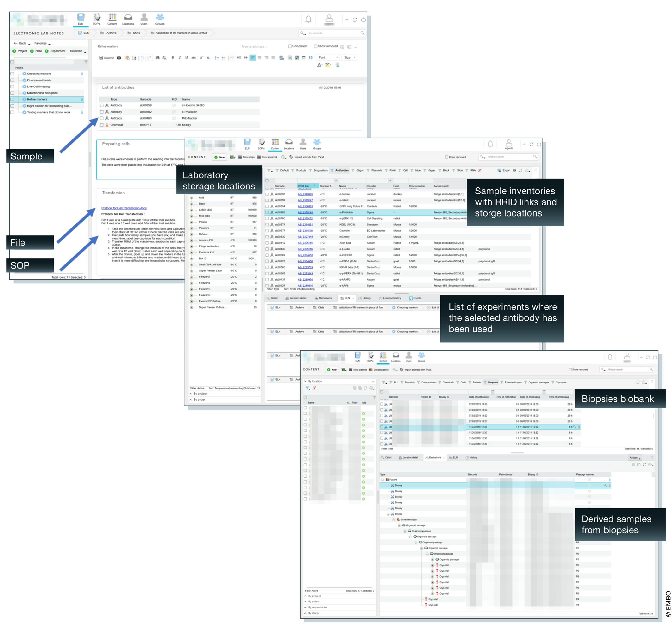
Task: Open All tabs dropdown in biobank window
Action: (635, 458)
